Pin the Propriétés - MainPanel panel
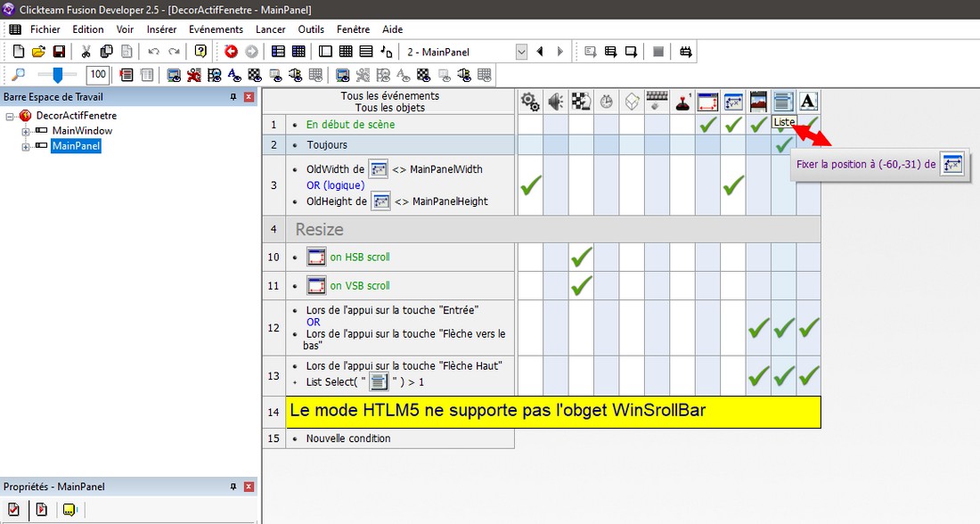Viewport: 980px width, 524px height. click(x=233, y=487)
